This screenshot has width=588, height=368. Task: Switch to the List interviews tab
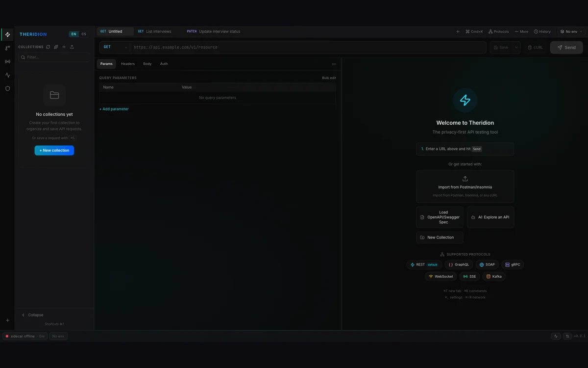pyautogui.click(x=154, y=31)
